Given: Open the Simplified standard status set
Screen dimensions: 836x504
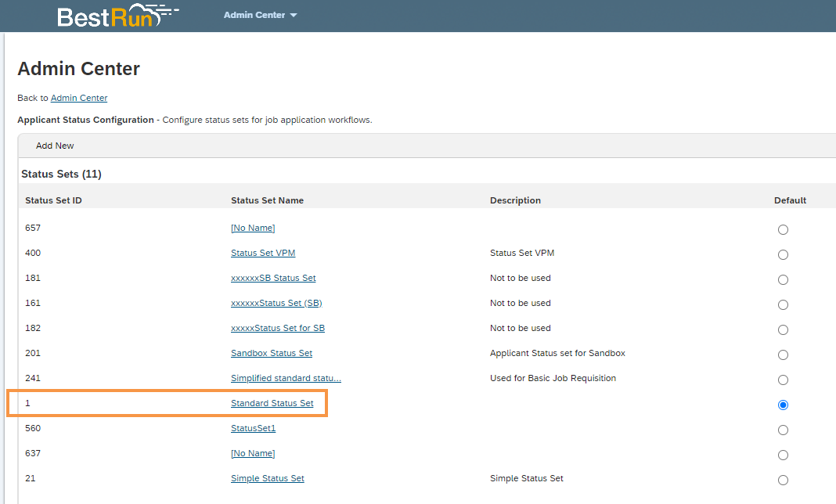Looking at the screenshot, I should click(x=286, y=378).
